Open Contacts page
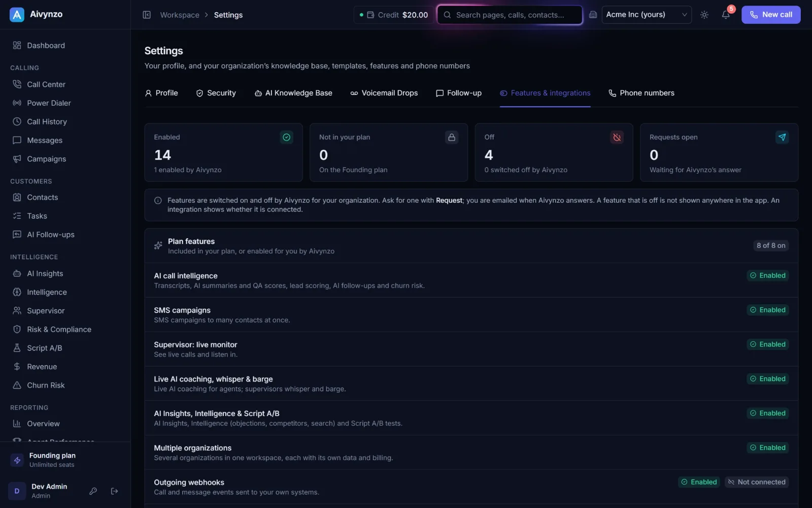812x508 pixels. click(65, 197)
